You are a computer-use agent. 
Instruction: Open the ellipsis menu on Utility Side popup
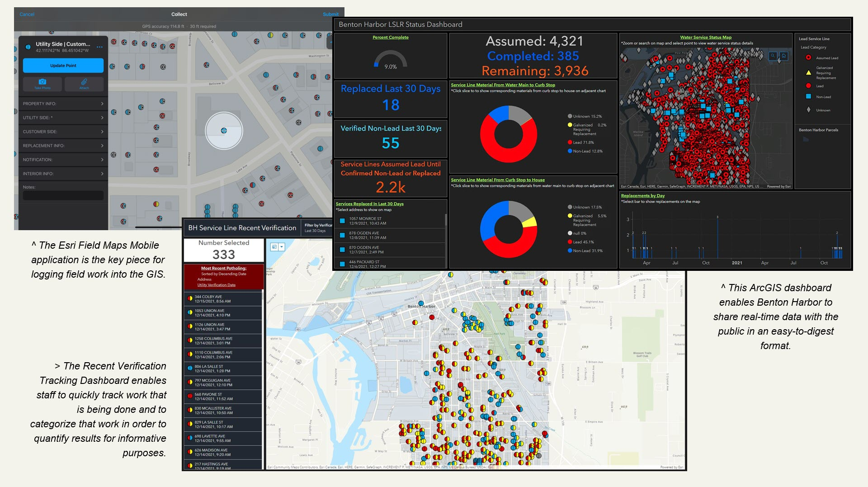99,47
